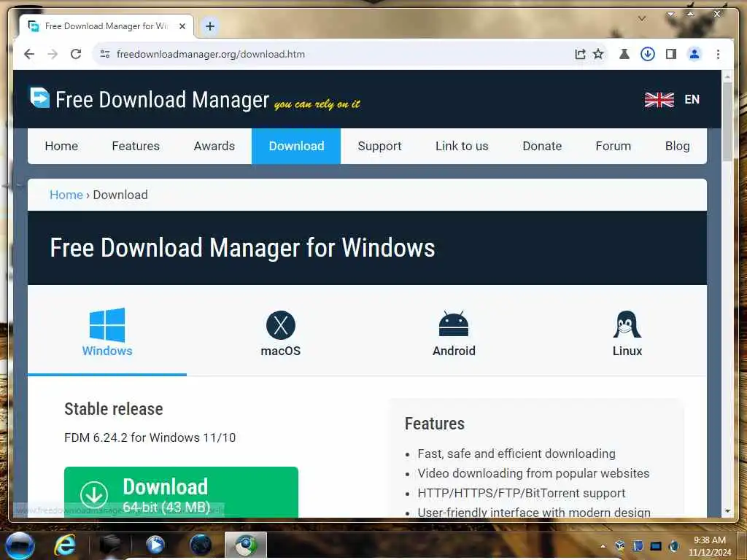Select the Linux penguin icon
Image resolution: width=747 pixels, height=560 pixels.
tap(627, 324)
